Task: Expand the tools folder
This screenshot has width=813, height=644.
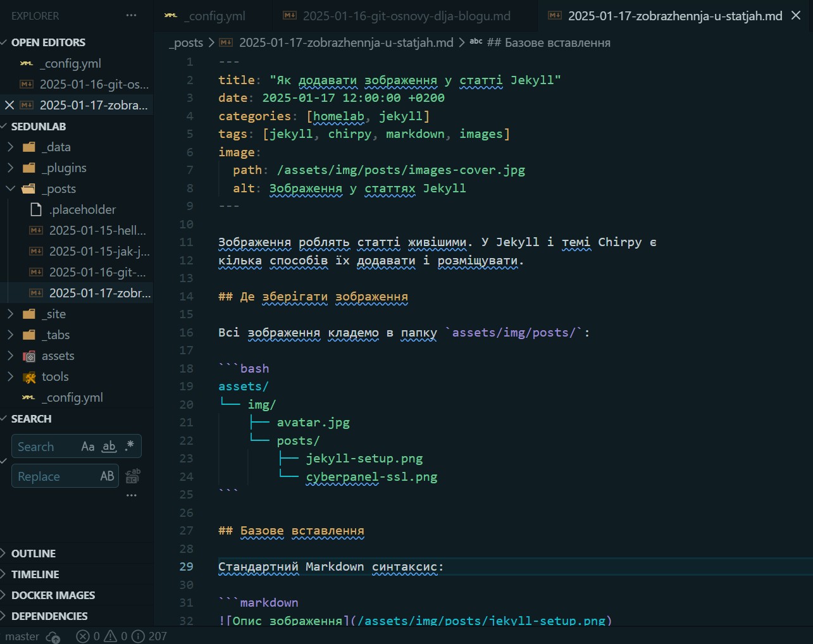Action: click(x=10, y=376)
